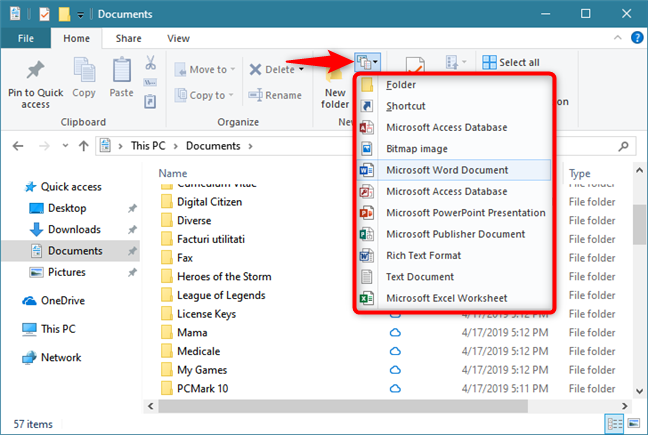Viewport: 648px width, 435px height.
Task: Select Microsoft Word Document menu entry
Action: [x=454, y=170]
